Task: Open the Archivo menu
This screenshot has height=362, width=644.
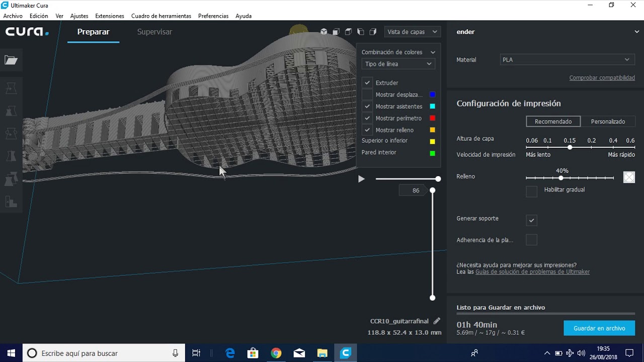Action: click(x=13, y=16)
